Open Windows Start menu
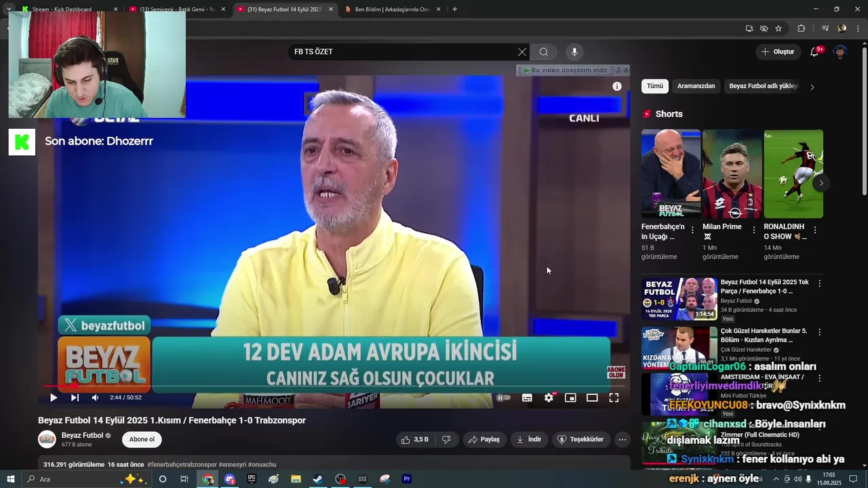The height and width of the screenshot is (488, 868). pyautogui.click(x=10, y=479)
